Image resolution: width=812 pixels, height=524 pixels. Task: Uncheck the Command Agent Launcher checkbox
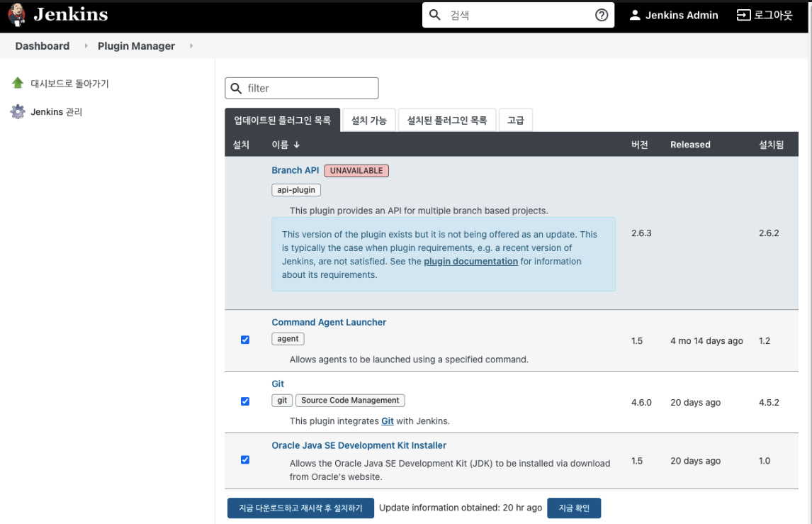coord(245,340)
